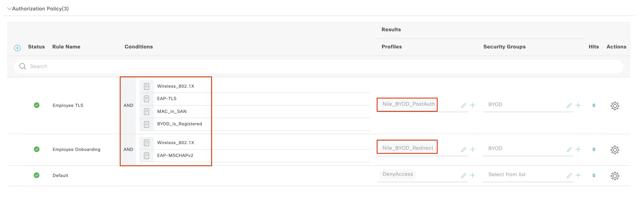Open Wireless_802.1X condition icon in Employee TLS
Image resolution: width=644 pixels, height=205 pixels.
tap(147, 86)
